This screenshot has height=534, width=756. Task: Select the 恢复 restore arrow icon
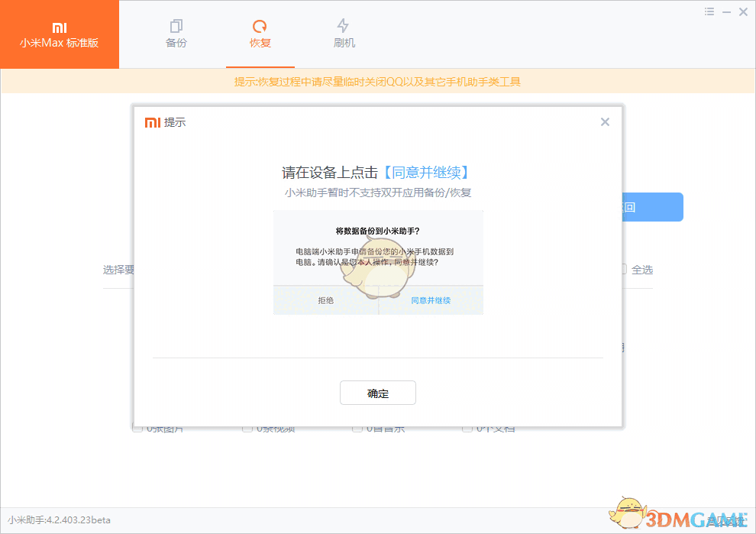pos(260,24)
